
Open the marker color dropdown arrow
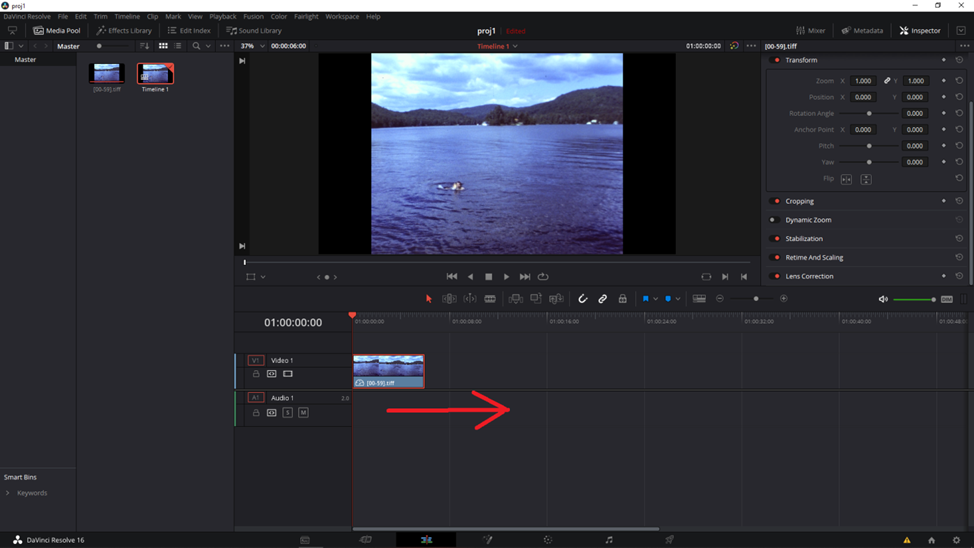[x=678, y=299]
